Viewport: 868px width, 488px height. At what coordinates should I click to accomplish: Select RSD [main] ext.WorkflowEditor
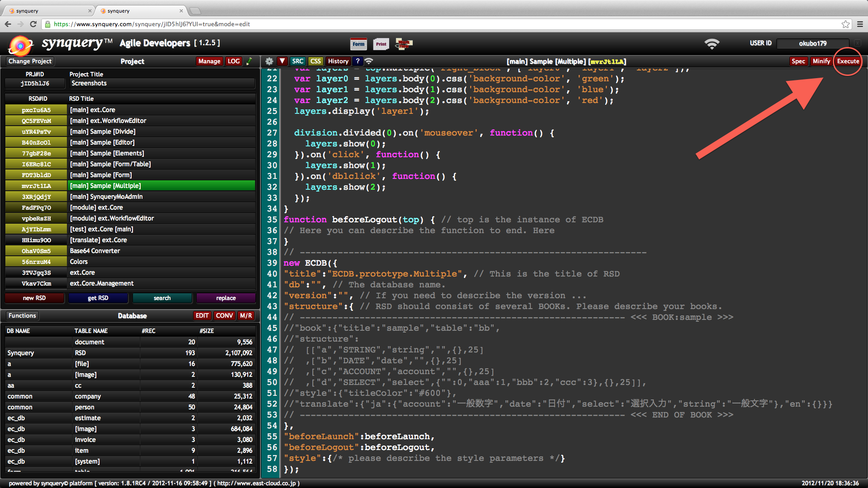(x=161, y=121)
